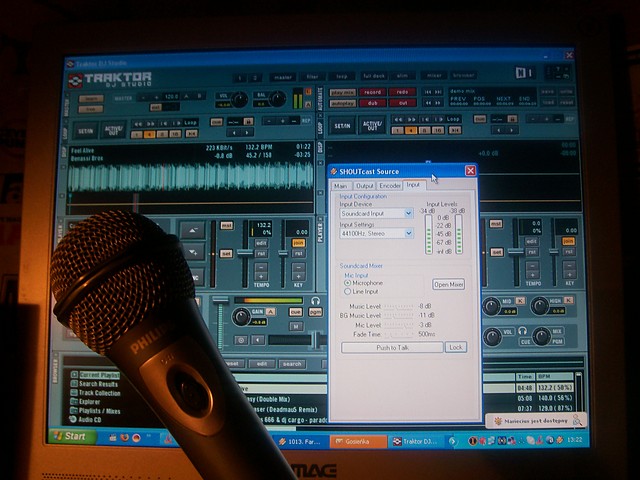Open Playlists / Mixes in browser tree
640x480 pixels.
pyautogui.click(x=96, y=411)
